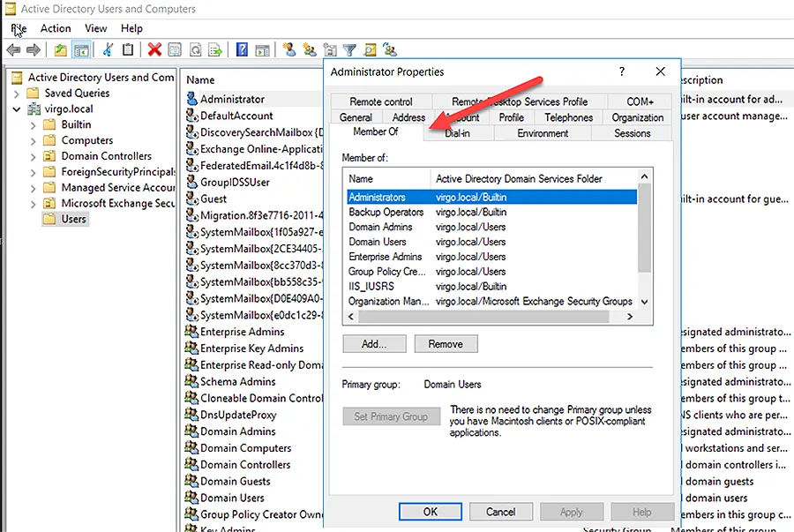This screenshot has width=794, height=532.
Task: Click the Forward arrow toolbar icon
Action: click(34, 49)
